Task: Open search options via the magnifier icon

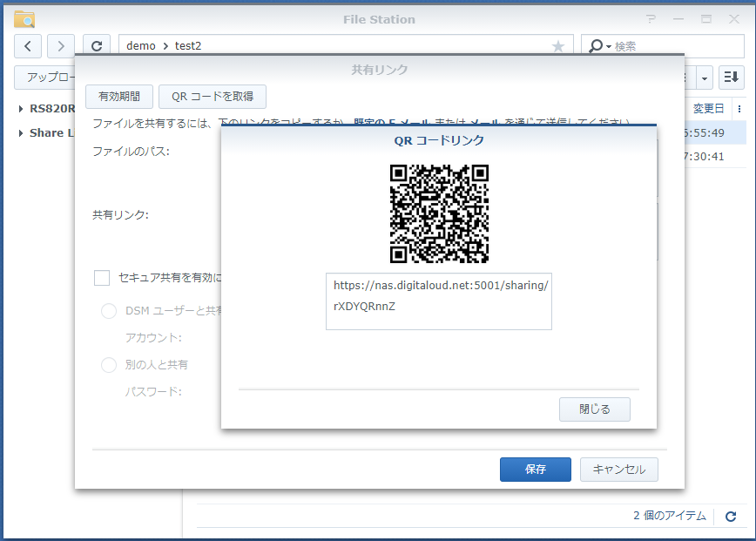Action: pos(599,46)
